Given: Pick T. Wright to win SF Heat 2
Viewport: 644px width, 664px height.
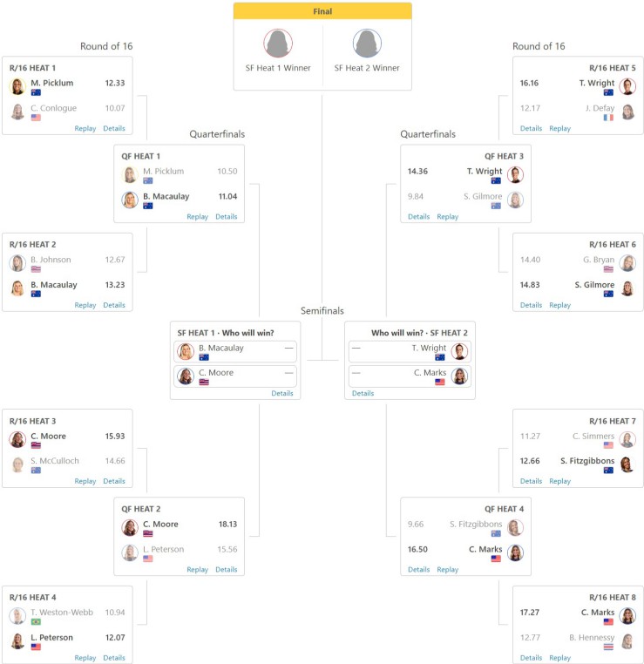Looking at the screenshot, I should click(410, 351).
